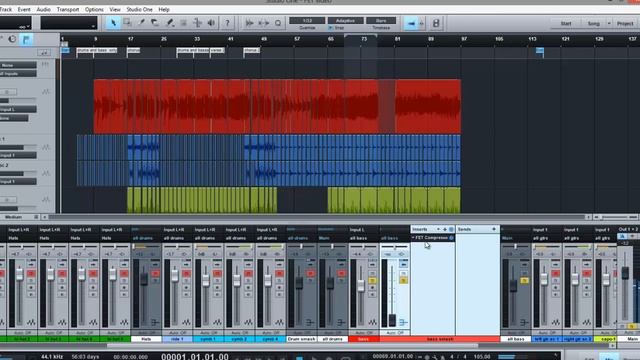The width and height of the screenshot is (640, 360).
Task: Select the Arrow tool
Action: tap(113, 23)
